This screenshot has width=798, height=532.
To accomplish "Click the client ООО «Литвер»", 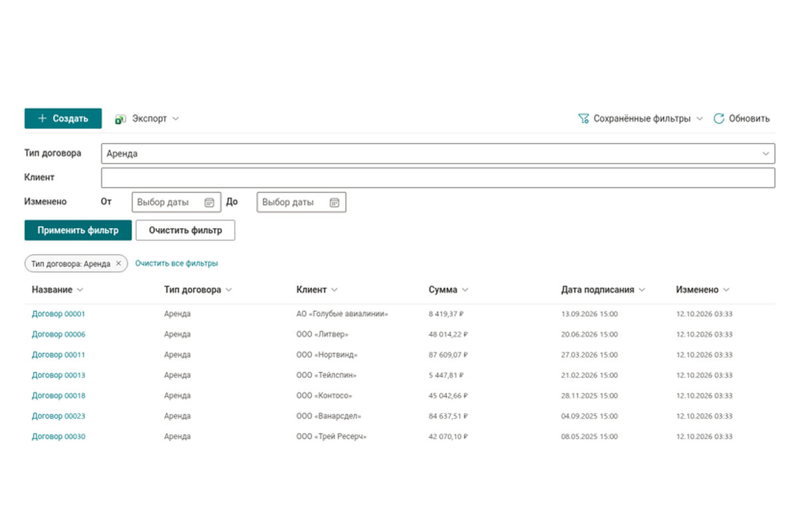I will click(x=323, y=334).
